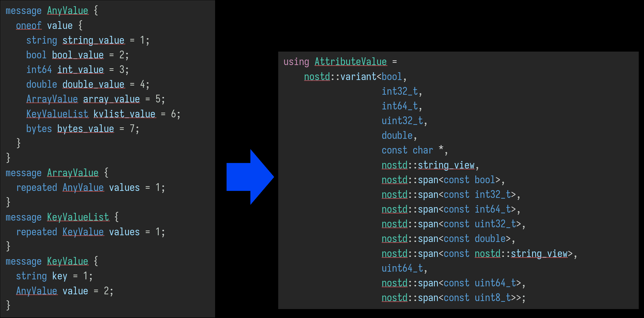Screen dimensions: 644x318
Task: Click ArrayValue type reference in oneof
Action: click(x=52, y=99)
